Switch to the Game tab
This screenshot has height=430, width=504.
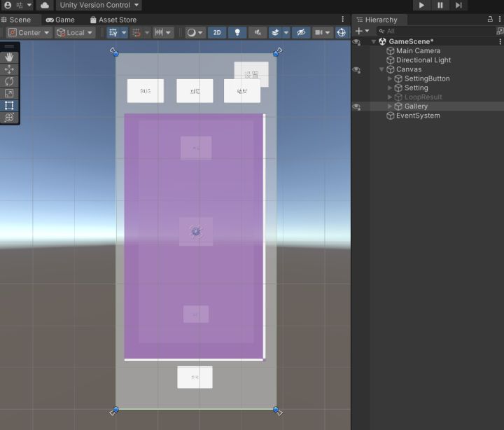pos(60,20)
